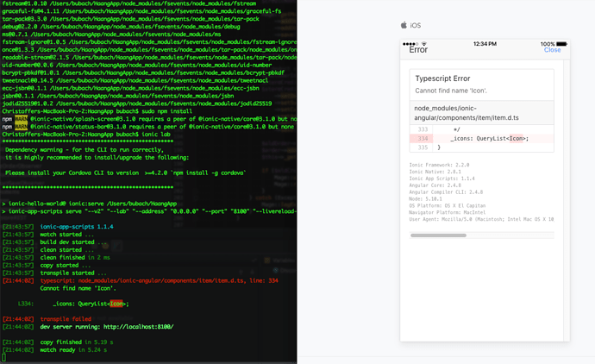Click line number 335 in code snippet
This screenshot has height=364, width=595.
(423, 147)
